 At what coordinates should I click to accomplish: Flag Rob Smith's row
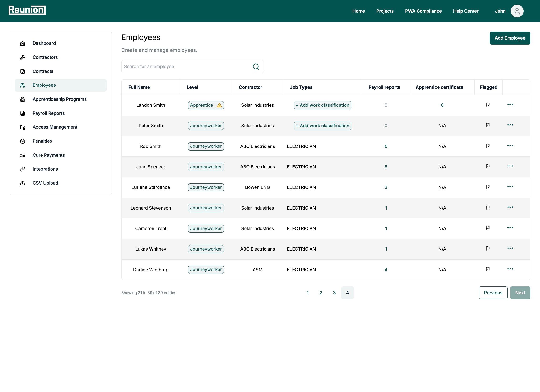(x=488, y=146)
